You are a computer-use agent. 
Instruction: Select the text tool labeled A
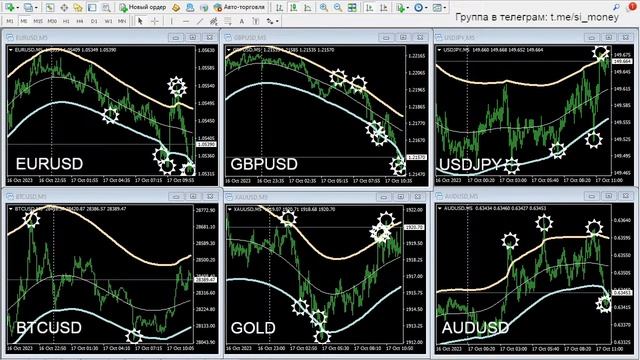point(242,21)
